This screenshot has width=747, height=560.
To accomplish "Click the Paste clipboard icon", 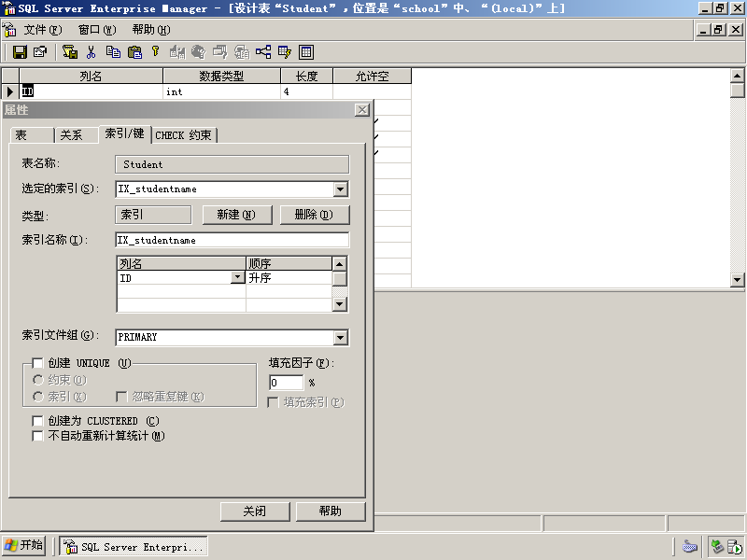I will (x=134, y=52).
